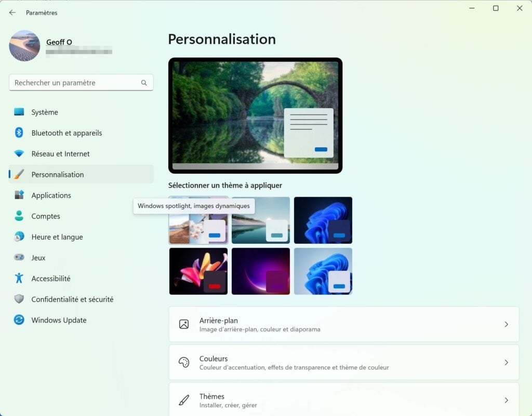Screen dimensions: 532x416
Task: Expand the Thèmes row chevron
Action: (506, 400)
